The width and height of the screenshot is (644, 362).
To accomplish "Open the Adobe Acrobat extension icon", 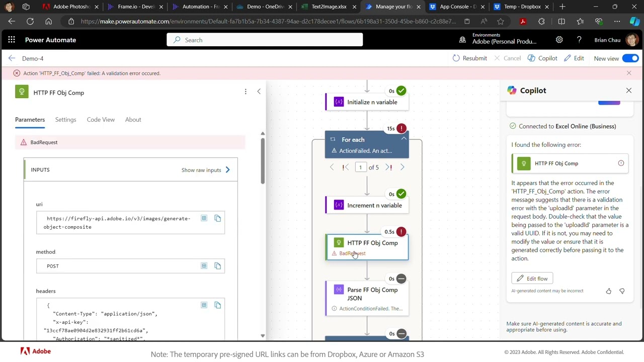I will pyautogui.click(x=523, y=21).
